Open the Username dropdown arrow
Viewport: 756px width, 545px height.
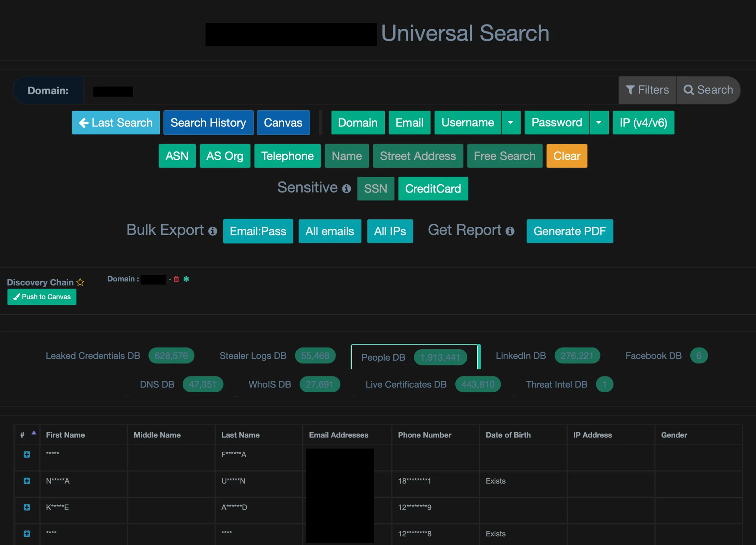[x=511, y=123]
